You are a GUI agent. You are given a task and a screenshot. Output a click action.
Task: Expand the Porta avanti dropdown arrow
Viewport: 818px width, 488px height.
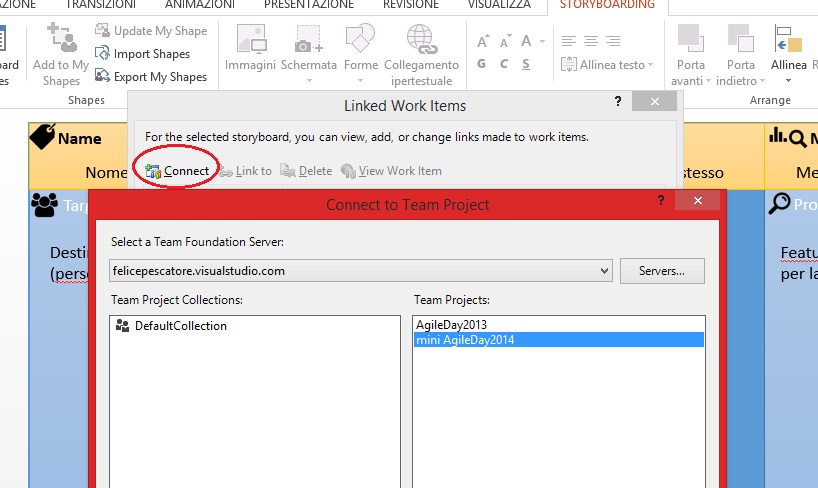coord(708,81)
